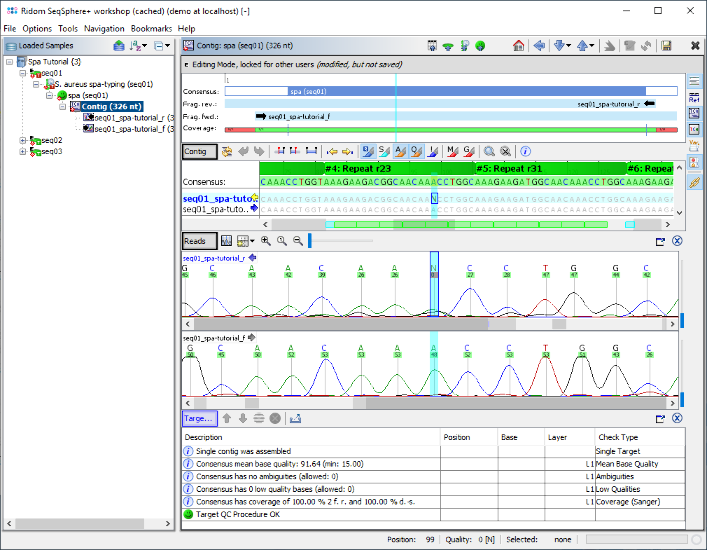Click the seq01_spa-tutorial_f fragment label in overview
This screenshot has height=550, width=707.
click(x=299, y=116)
